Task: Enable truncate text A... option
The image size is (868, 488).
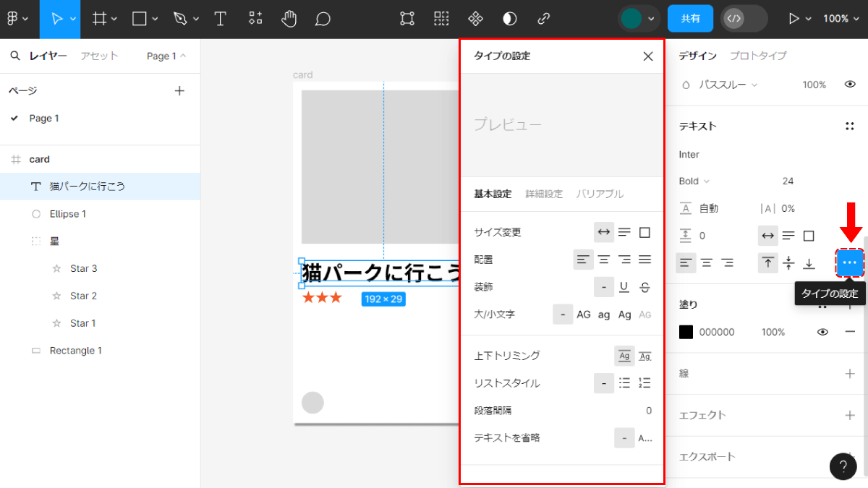Action: (644, 438)
